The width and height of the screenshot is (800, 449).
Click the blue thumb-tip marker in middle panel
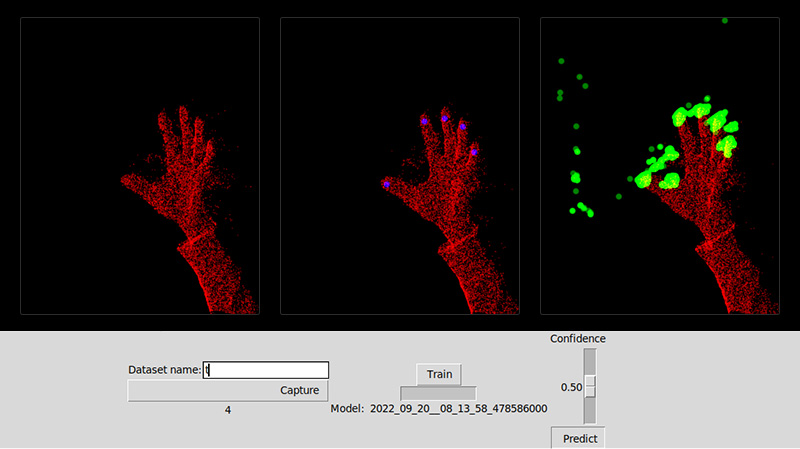(x=386, y=184)
